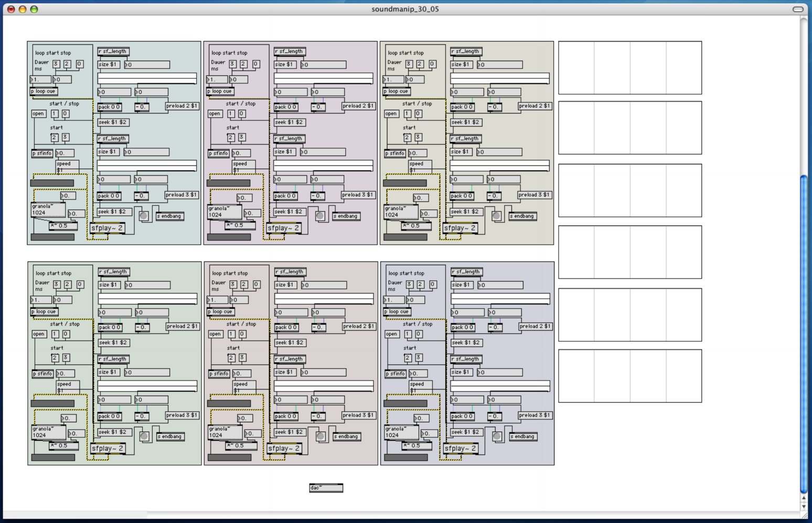Image resolution: width=812 pixels, height=523 pixels.
Task: Click the "open" message in top-middle panel
Action: click(215, 114)
